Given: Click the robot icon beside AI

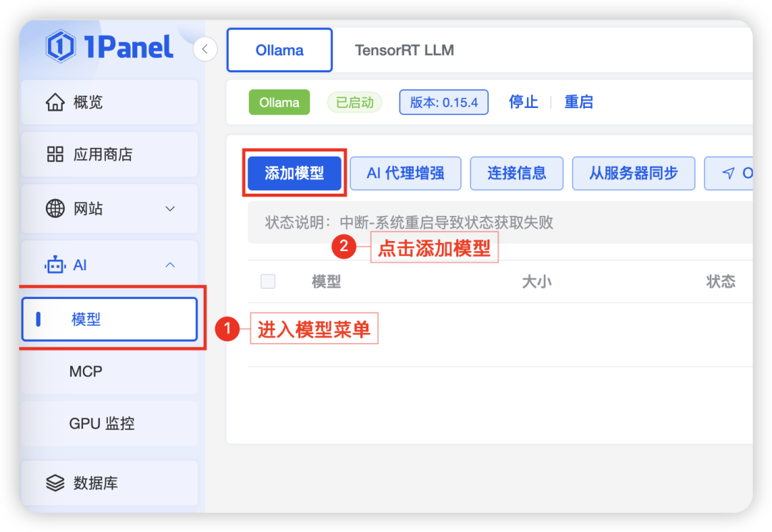Looking at the screenshot, I should (55, 265).
